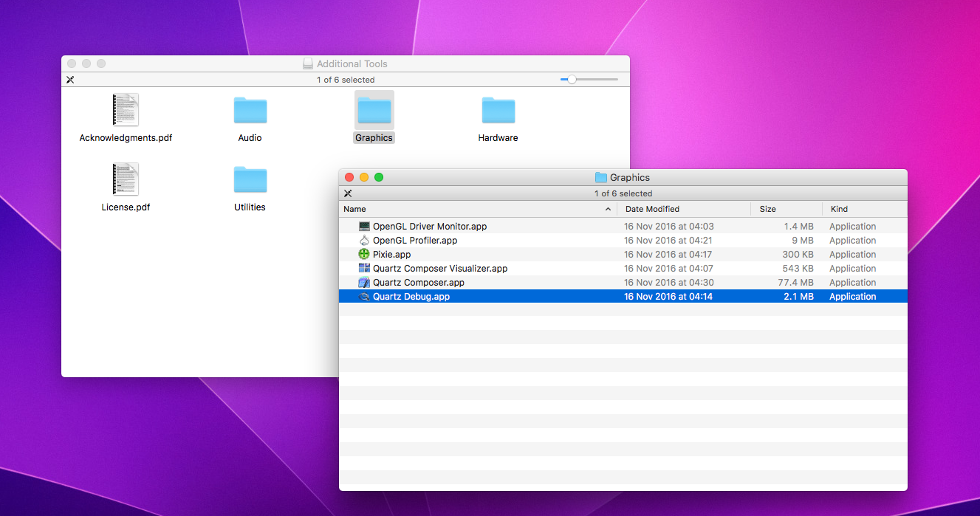Click the 300 KB size cell

click(x=798, y=255)
